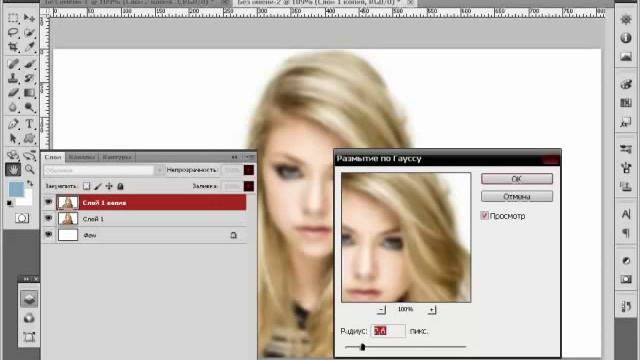Open the Info panel icon
Screen dimensions: 640x360
[x=626, y=38]
